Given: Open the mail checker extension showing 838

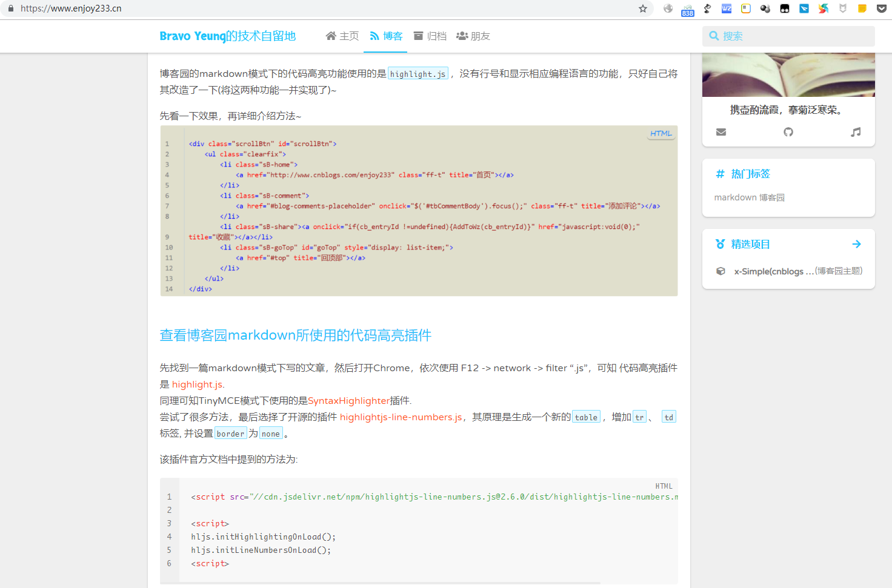Looking at the screenshot, I should (687, 10).
